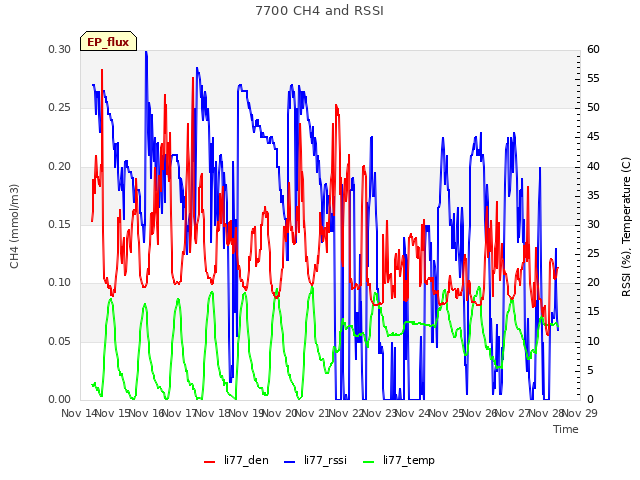Click the red li77_den legend swatch
640x480 pixels.
pos(209,462)
